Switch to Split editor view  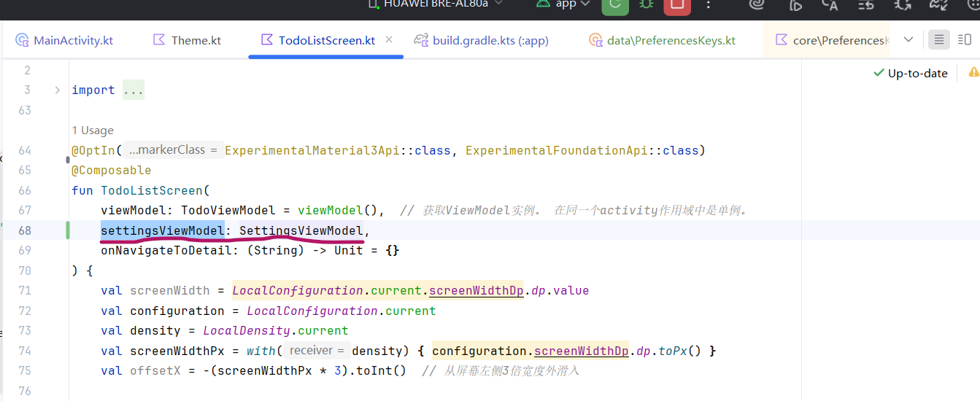[963, 39]
